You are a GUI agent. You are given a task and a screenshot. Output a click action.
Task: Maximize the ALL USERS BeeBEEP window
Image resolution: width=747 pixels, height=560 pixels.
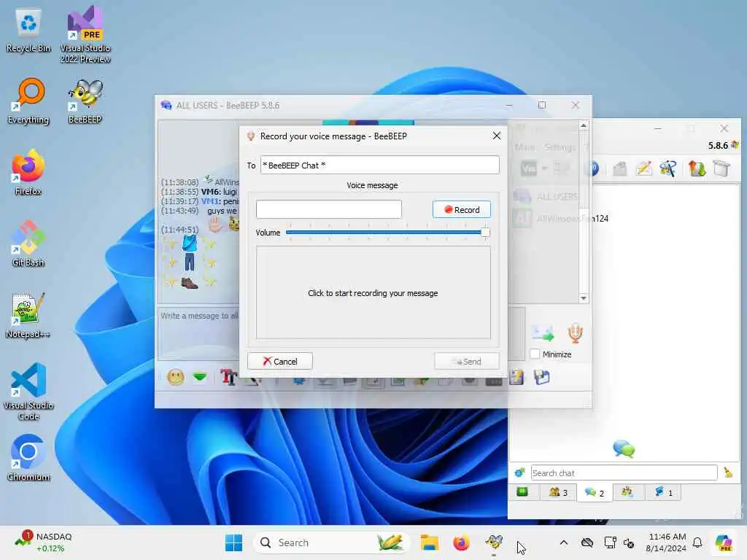point(542,105)
